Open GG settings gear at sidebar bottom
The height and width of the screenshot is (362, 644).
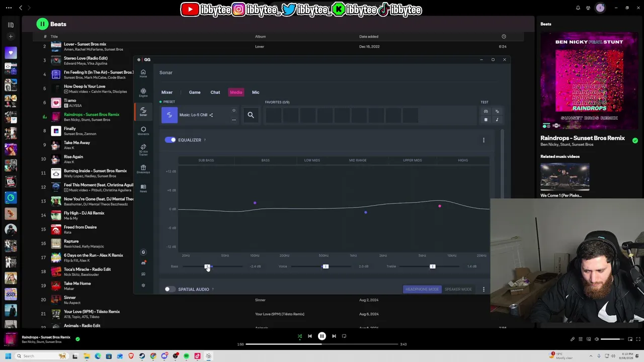coord(143,285)
